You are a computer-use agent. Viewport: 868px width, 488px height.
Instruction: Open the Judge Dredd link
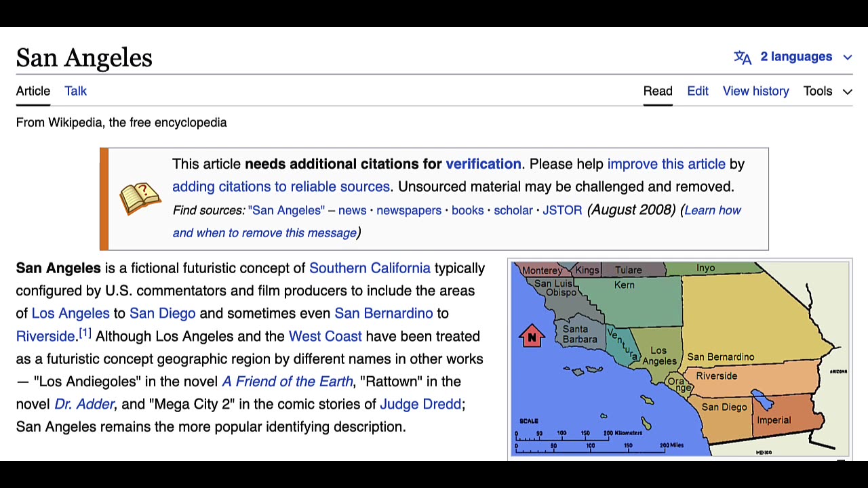point(420,404)
